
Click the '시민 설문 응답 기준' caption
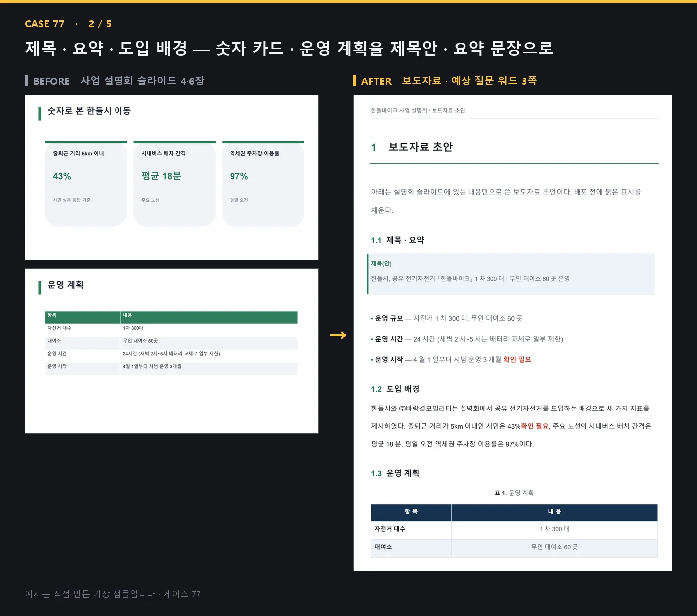tap(72, 200)
